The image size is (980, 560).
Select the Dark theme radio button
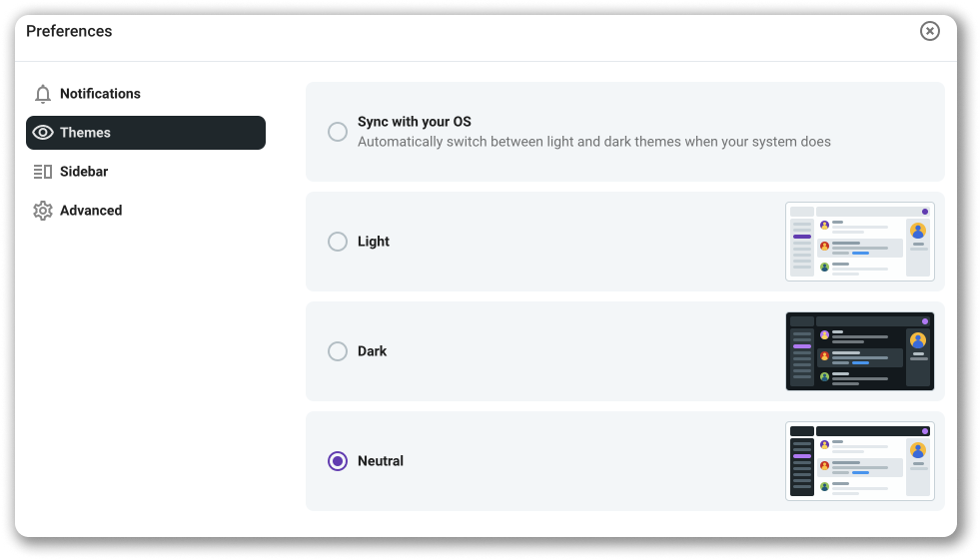(x=338, y=351)
